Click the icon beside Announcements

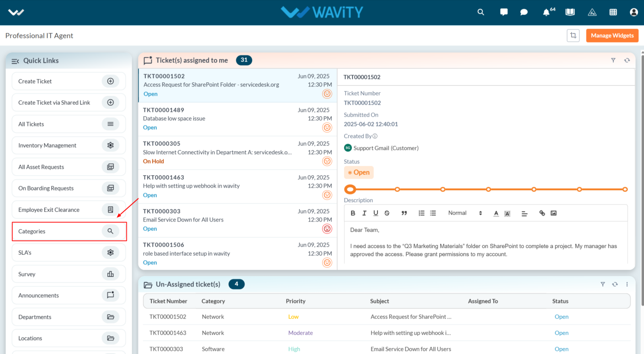110,295
